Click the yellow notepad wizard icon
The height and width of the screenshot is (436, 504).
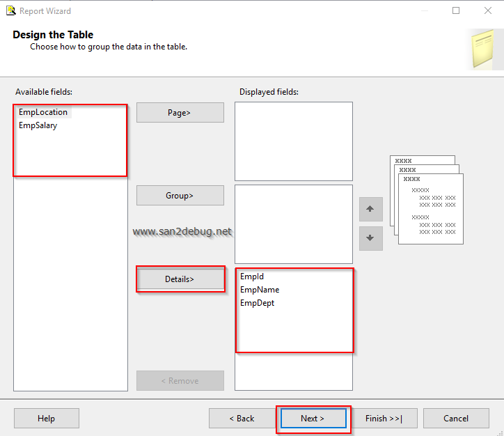coord(482,49)
